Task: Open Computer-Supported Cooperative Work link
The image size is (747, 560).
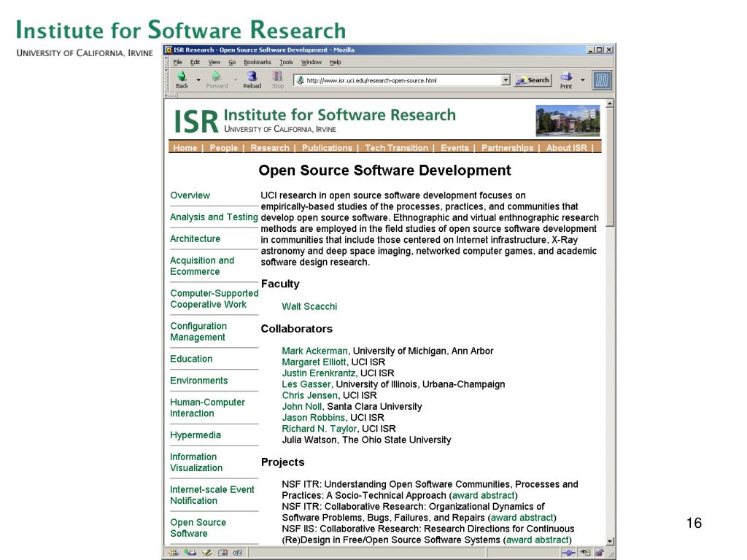Action: [214, 298]
